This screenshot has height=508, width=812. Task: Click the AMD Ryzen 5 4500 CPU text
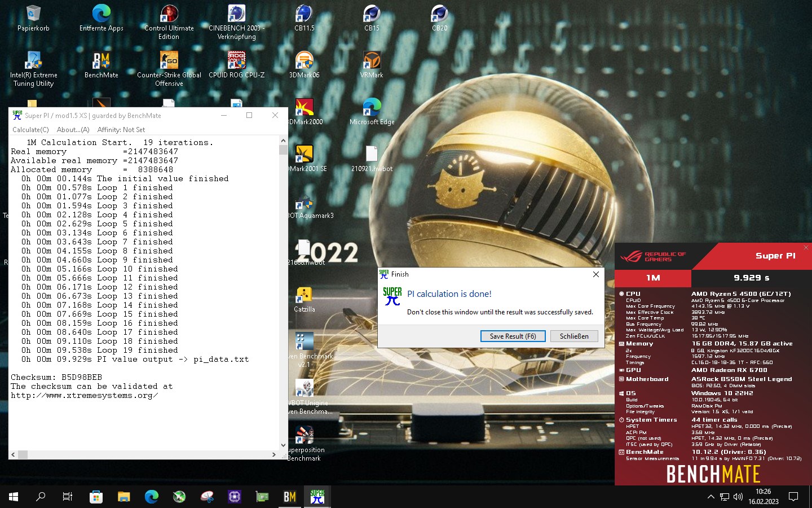741,294
